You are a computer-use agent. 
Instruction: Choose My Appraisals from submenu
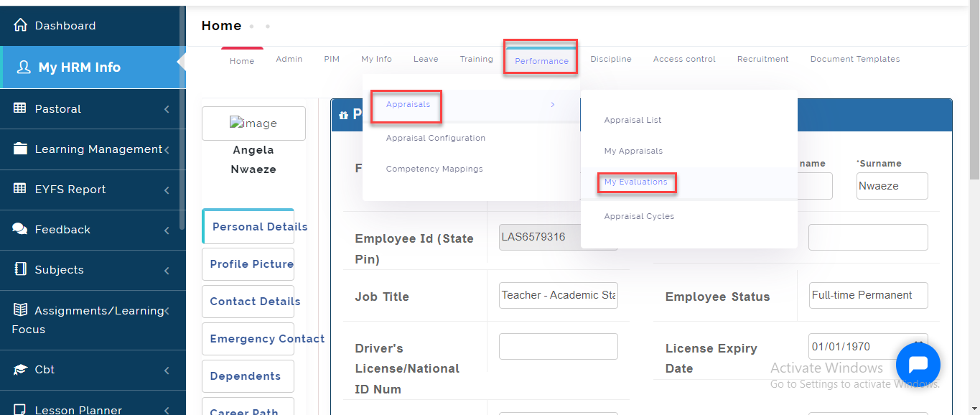pos(633,151)
